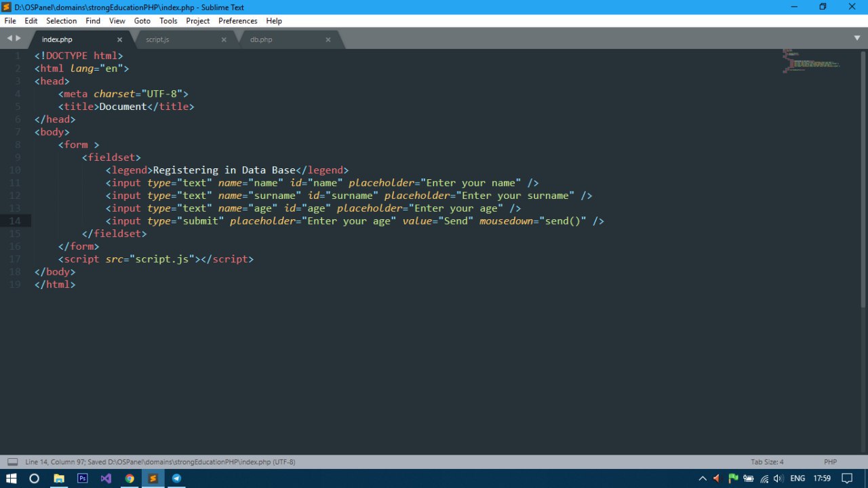Open Photoshop from the taskbar

(x=82, y=478)
